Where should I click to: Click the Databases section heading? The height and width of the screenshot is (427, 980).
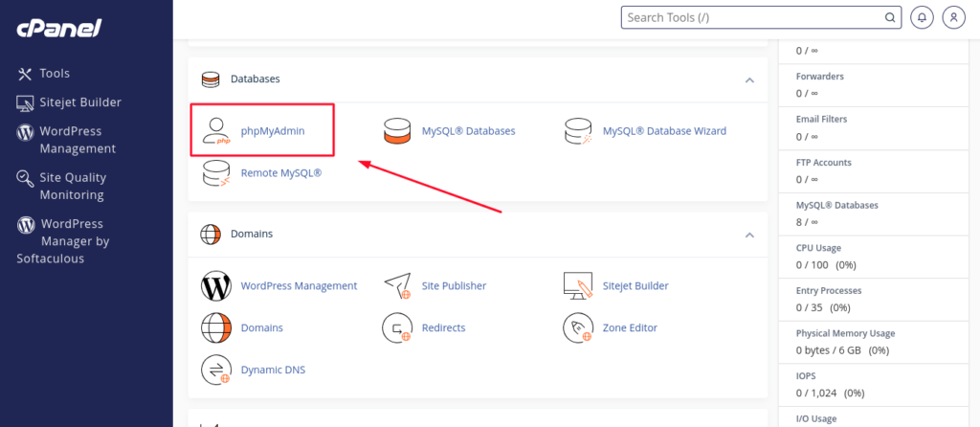[x=255, y=79]
